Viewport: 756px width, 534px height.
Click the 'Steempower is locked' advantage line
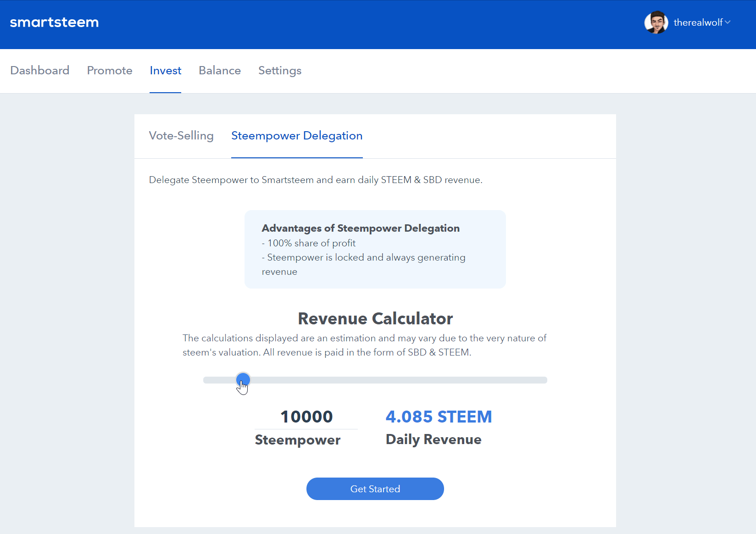(x=364, y=265)
